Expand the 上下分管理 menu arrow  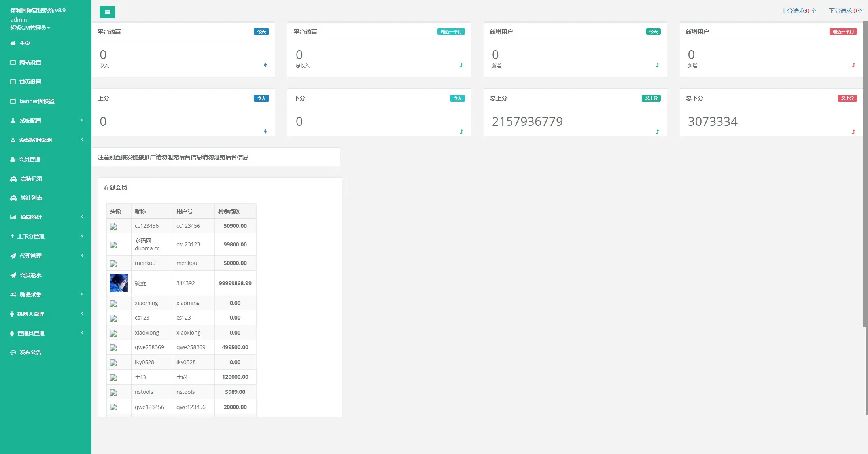point(82,236)
